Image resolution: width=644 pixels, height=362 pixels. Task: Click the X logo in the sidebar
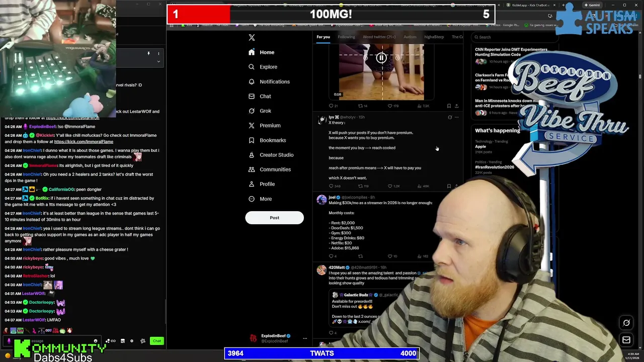[x=252, y=37]
